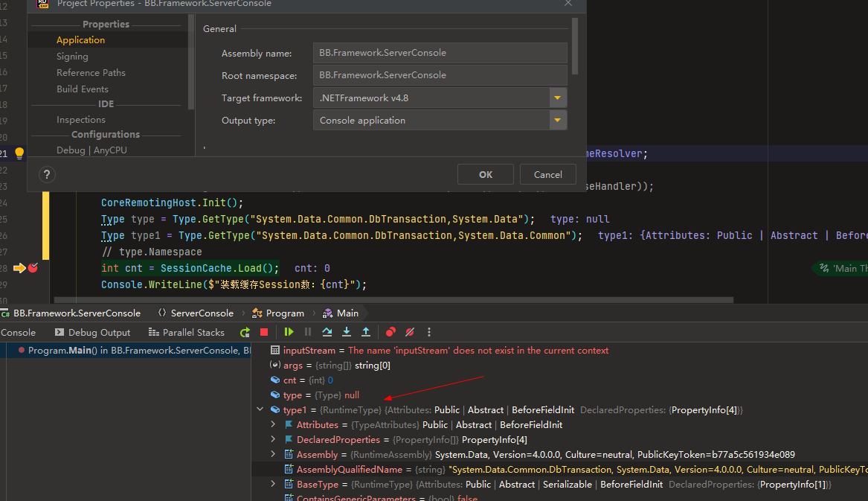
Task: Resume program execution
Action: coord(289,333)
